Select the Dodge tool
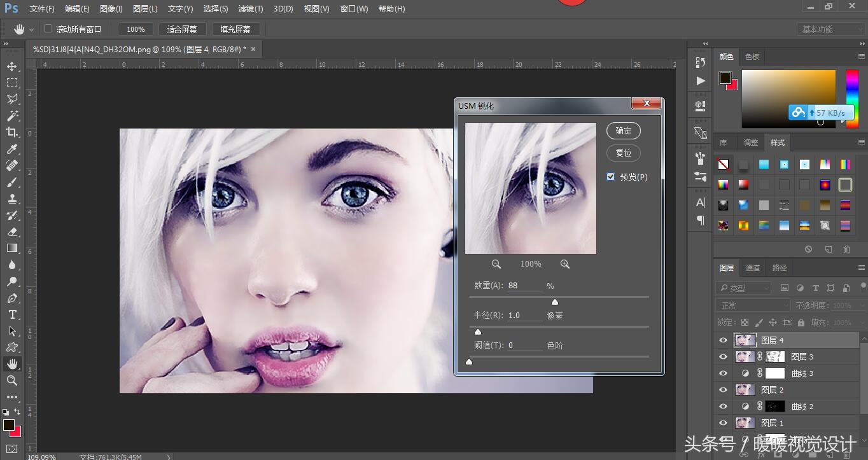 click(12, 281)
